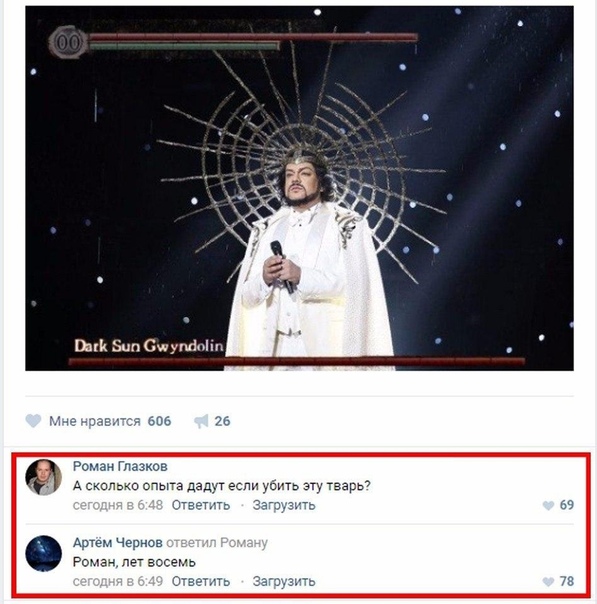Reply to Артём Чернов's comment with Ответить

point(201,581)
